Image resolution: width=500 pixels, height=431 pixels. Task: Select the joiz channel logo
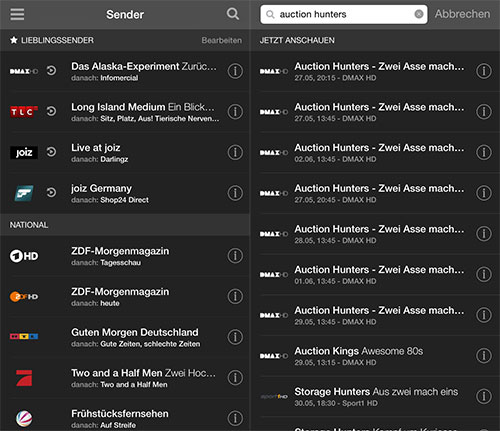(24, 153)
